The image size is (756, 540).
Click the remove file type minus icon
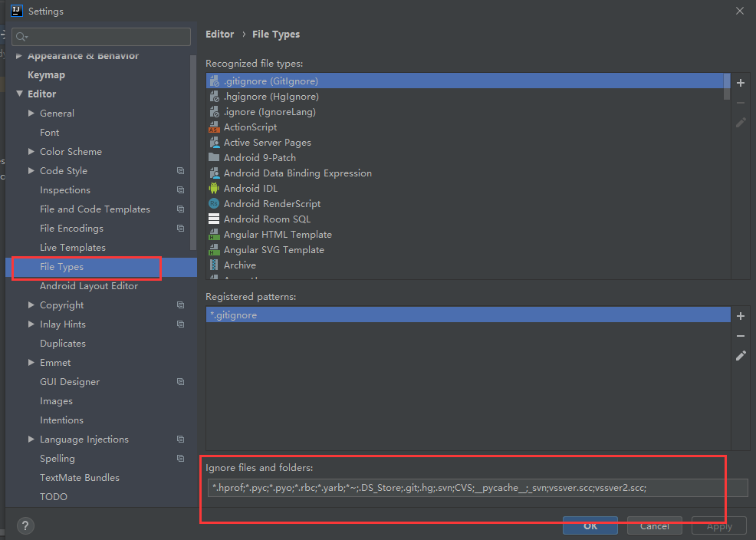741,103
